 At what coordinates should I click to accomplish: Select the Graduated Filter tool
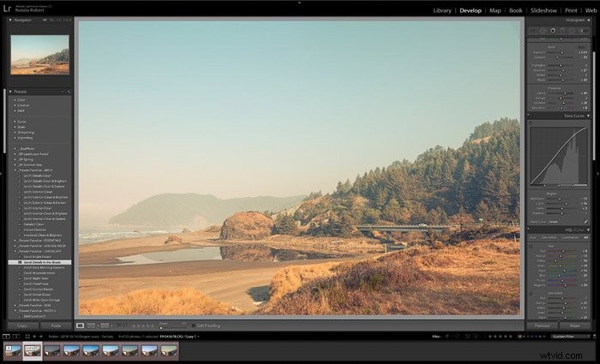562,31
